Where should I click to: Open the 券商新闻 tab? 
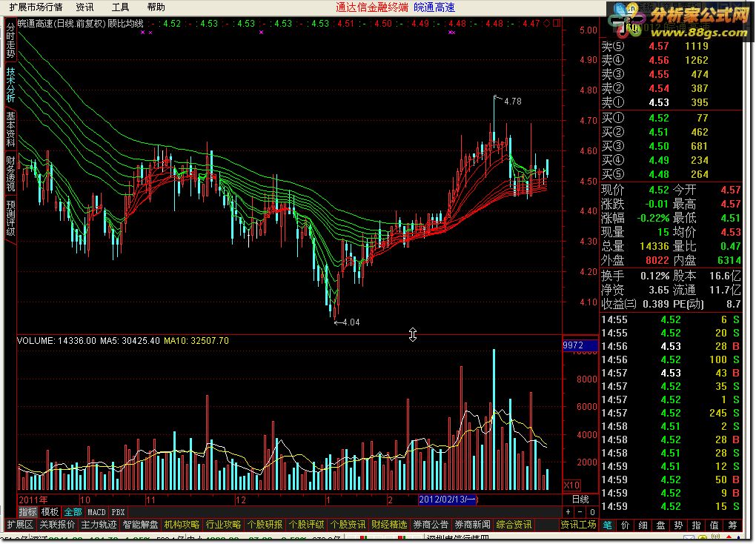[472, 525]
